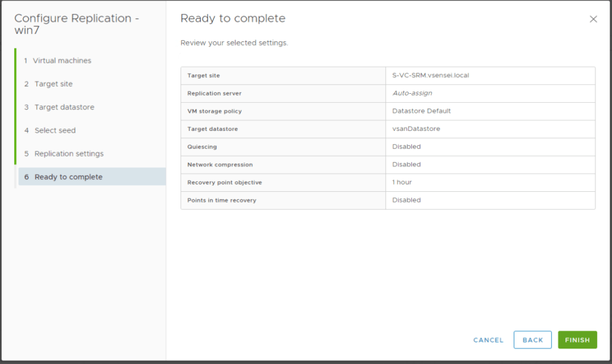Viewport: 612px width, 364px height.
Task: Click the S-VC-SRM.vsensei.local target site value
Action: pos(430,75)
